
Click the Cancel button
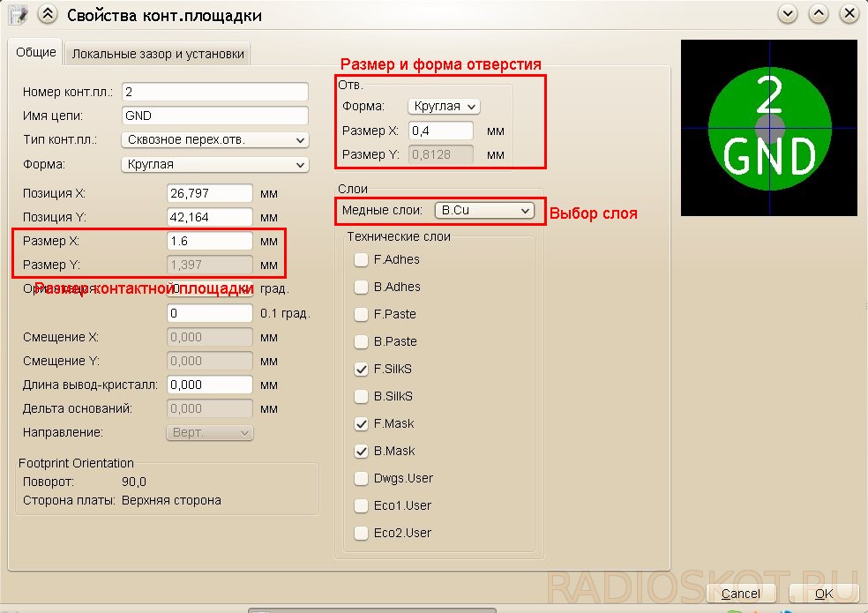741,594
